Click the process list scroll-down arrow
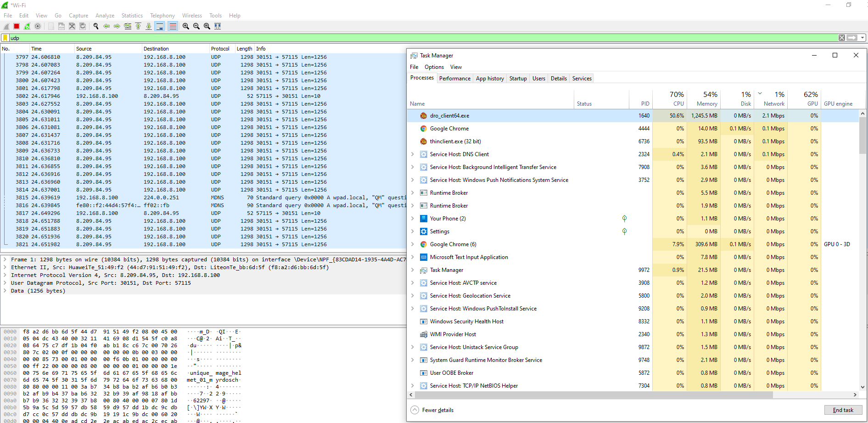 point(863,387)
